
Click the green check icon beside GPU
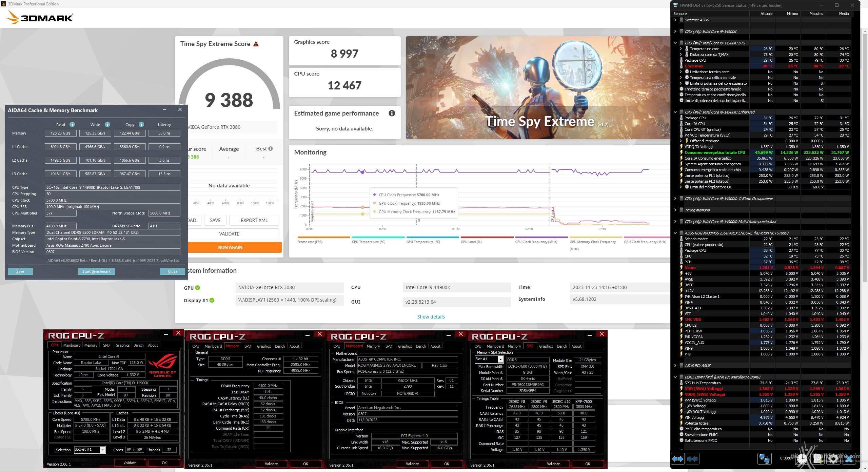click(198, 288)
